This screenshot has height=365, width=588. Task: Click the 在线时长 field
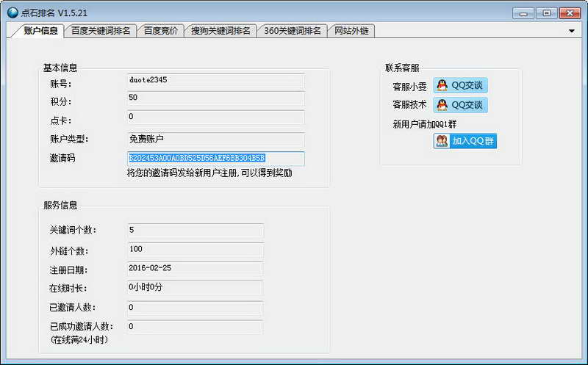195,288
